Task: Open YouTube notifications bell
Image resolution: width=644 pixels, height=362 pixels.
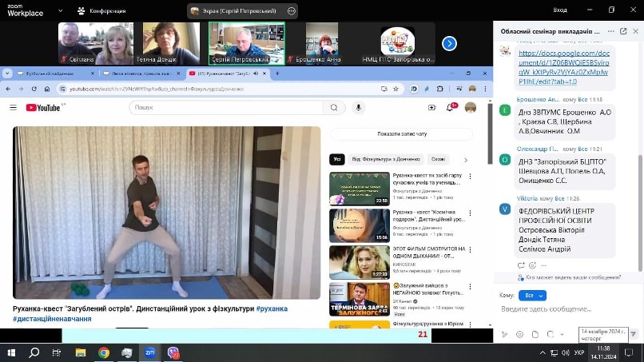Action: tap(451, 107)
